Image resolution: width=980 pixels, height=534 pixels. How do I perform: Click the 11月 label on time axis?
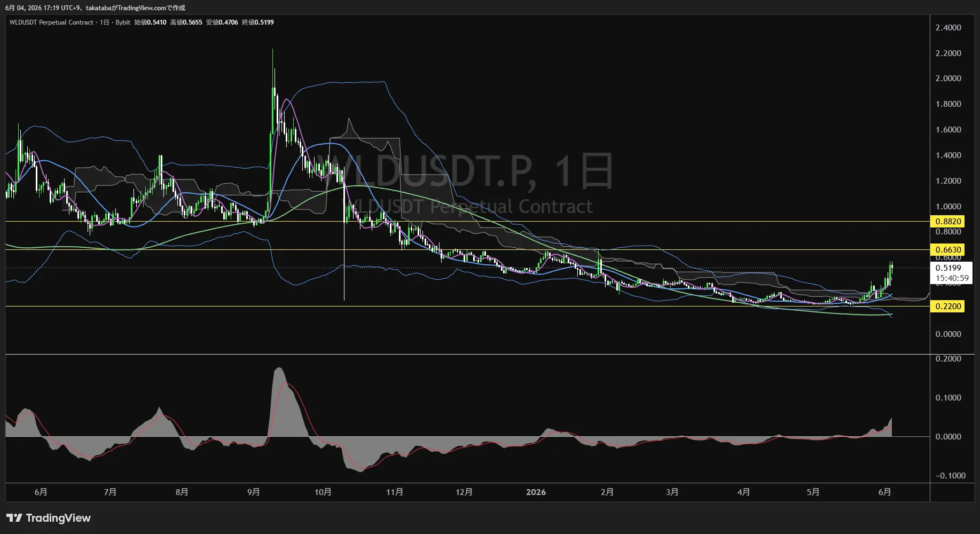(x=395, y=492)
